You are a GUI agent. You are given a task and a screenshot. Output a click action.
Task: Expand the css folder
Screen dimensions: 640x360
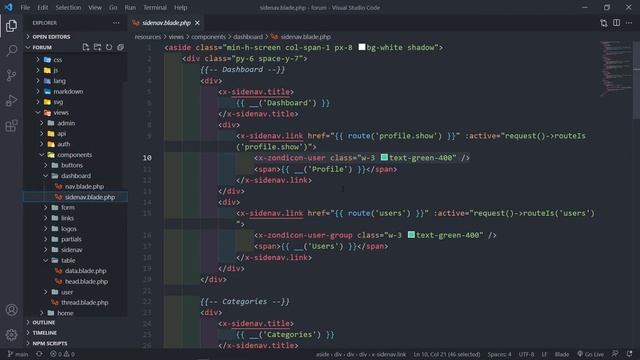click(x=58, y=60)
